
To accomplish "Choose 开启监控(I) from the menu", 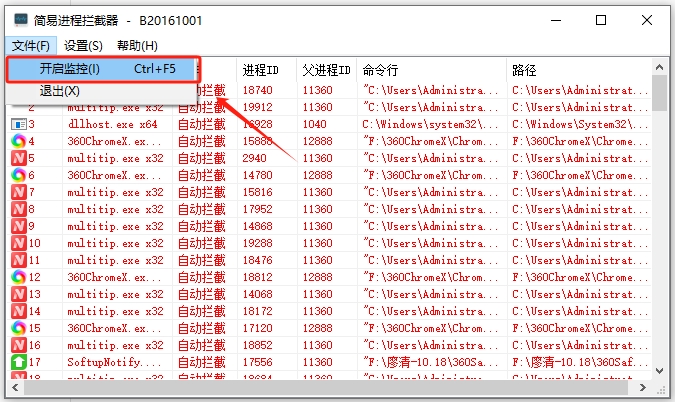I will click(x=103, y=69).
